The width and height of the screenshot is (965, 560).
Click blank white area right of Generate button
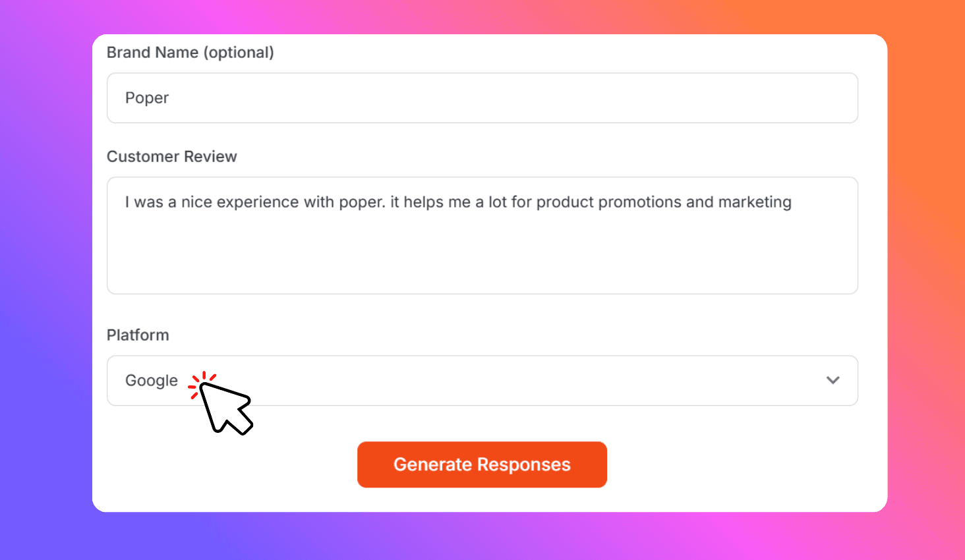point(738,465)
